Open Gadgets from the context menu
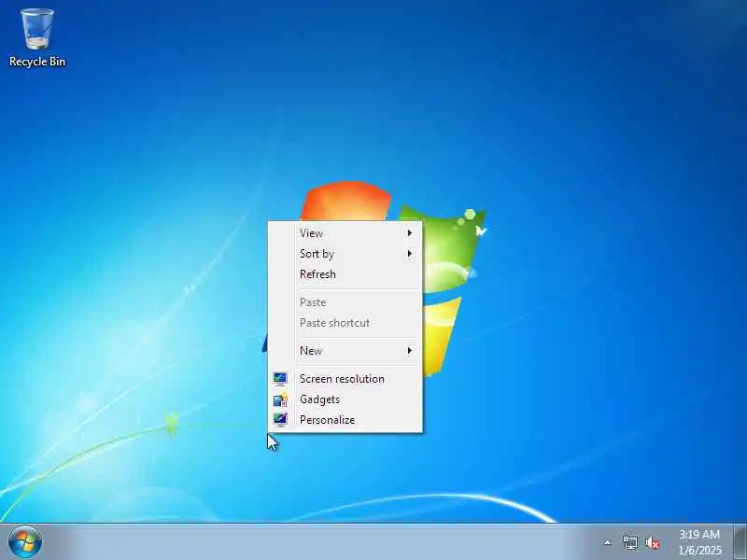The height and width of the screenshot is (560, 747). pos(345,399)
